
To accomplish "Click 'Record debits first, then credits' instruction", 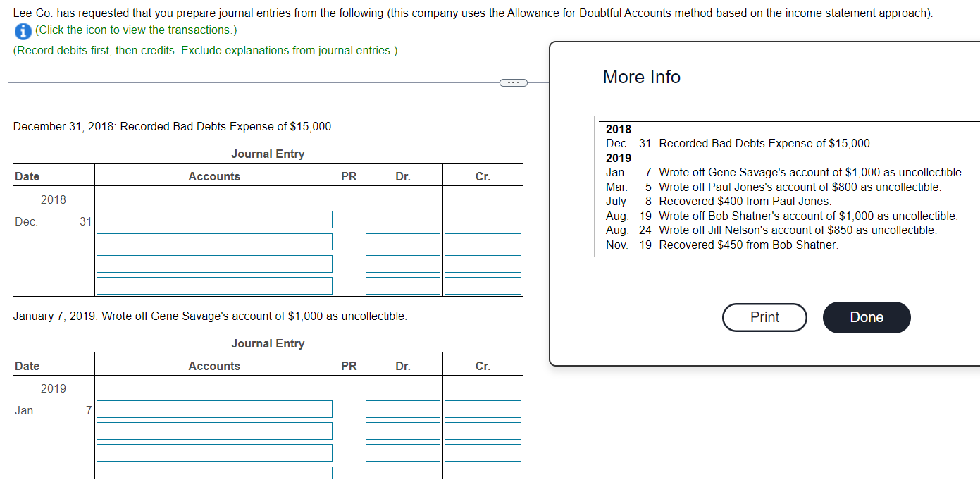I will click(x=205, y=51).
